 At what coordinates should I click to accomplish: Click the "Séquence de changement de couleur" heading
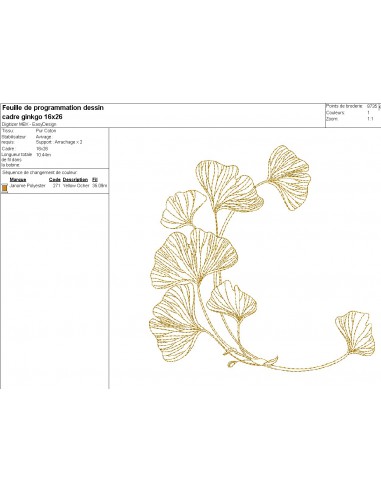pos(40,173)
